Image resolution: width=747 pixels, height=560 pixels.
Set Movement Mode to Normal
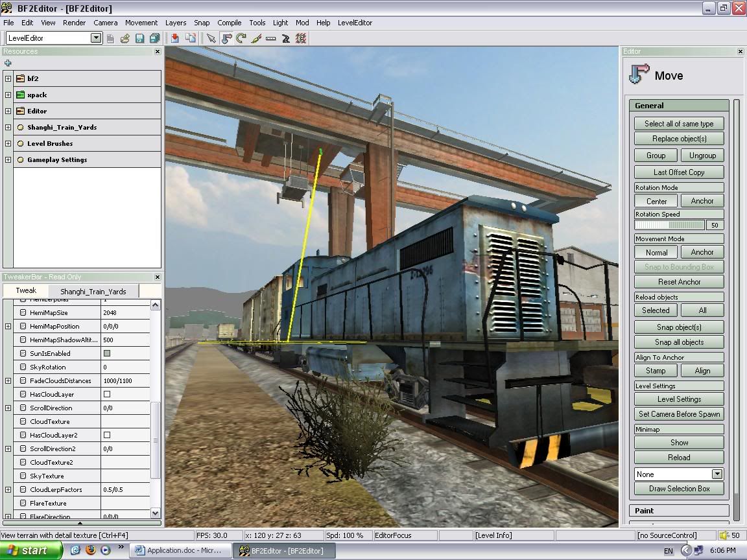pyautogui.click(x=656, y=252)
